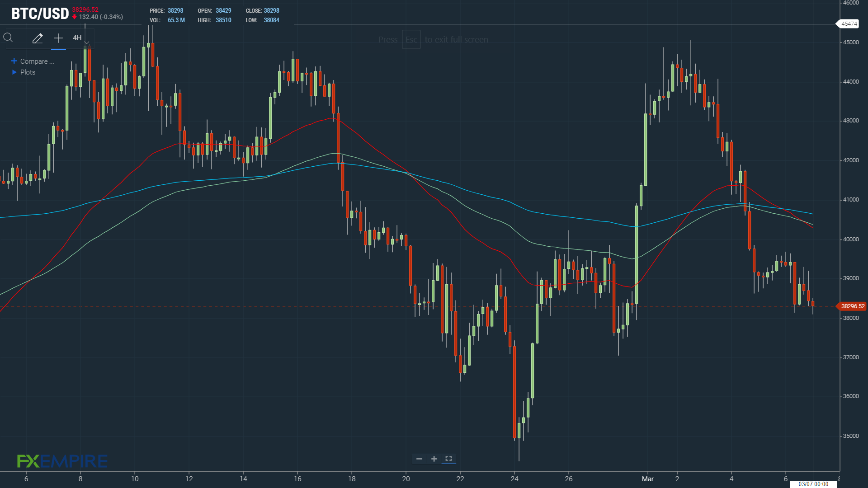Screen dimensions: 868x488
Task: Add a comparison symbol via Compare
Action: (x=33, y=61)
